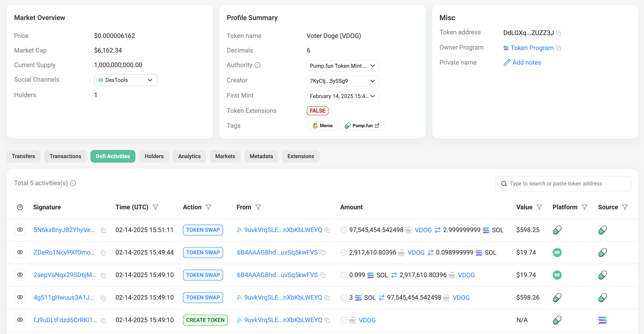Open the Markets tab
The height and width of the screenshot is (334, 644).
click(225, 157)
